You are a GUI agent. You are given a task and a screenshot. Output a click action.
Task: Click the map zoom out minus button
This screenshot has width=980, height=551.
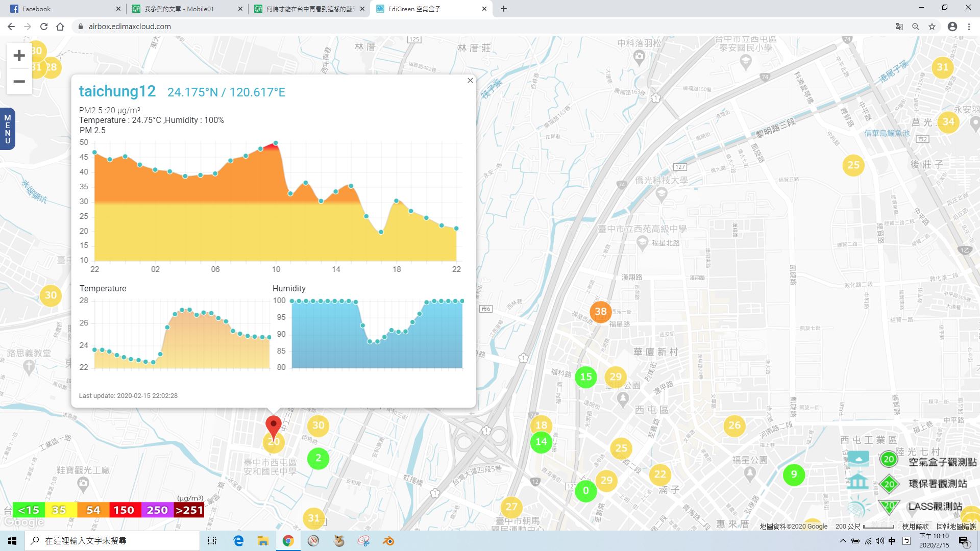pyautogui.click(x=19, y=82)
